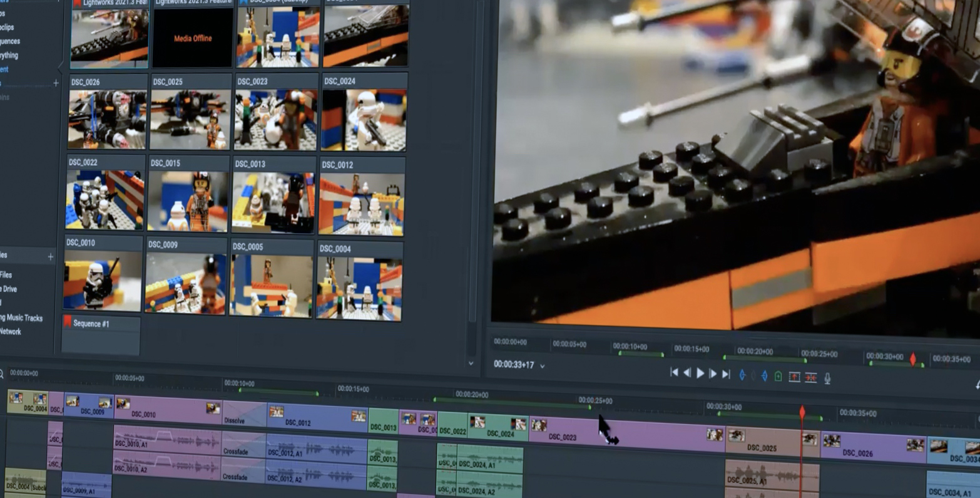The height and width of the screenshot is (498, 980).
Task: Open the Music Tracks library entry
Action: tap(21, 318)
